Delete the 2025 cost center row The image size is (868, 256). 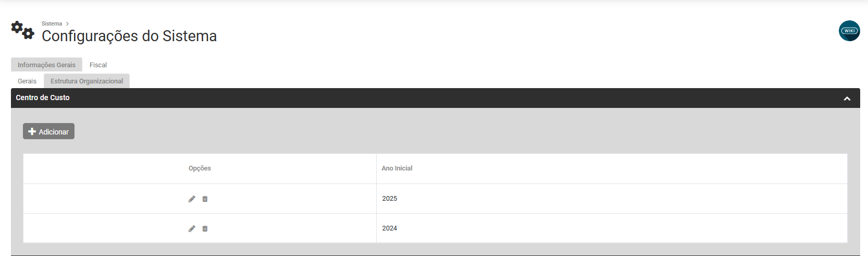coord(205,199)
